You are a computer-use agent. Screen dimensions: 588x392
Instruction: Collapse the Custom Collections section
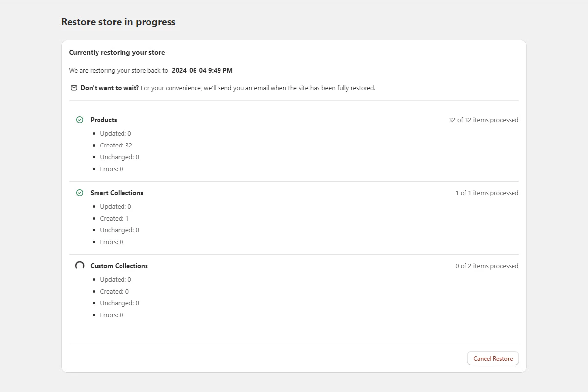click(x=119, y=265)
